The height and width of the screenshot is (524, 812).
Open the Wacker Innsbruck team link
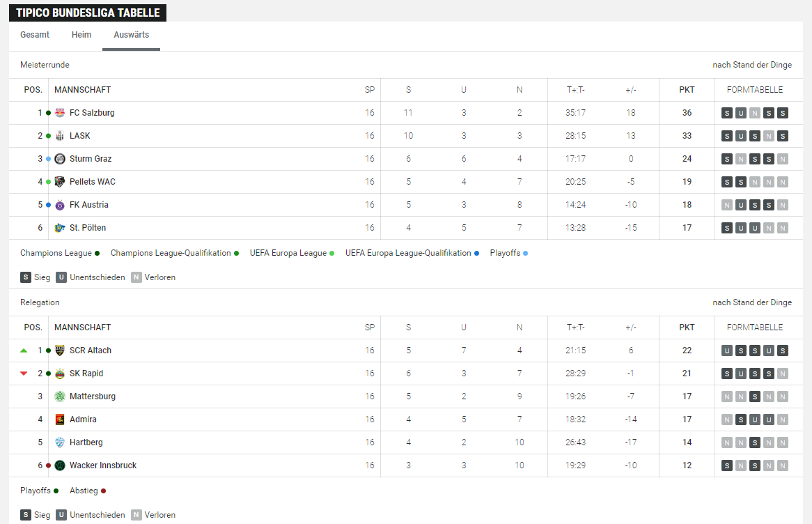click(103, 465)
